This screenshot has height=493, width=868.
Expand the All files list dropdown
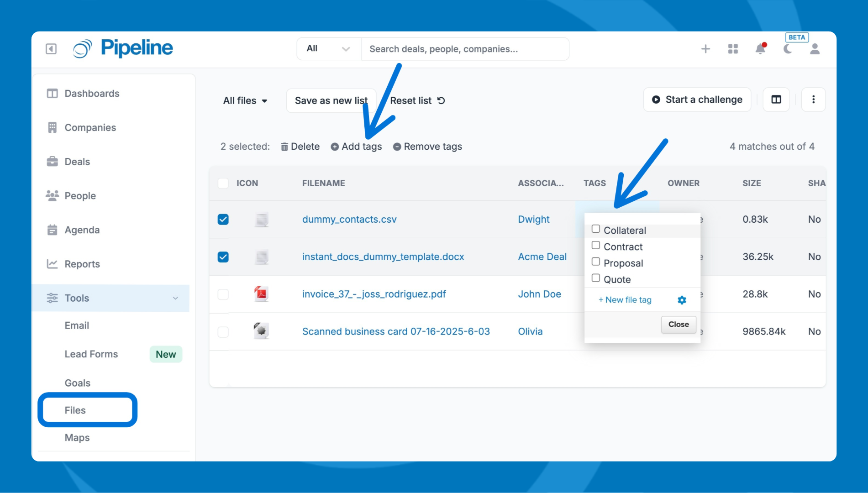click(x=245, y=101)
